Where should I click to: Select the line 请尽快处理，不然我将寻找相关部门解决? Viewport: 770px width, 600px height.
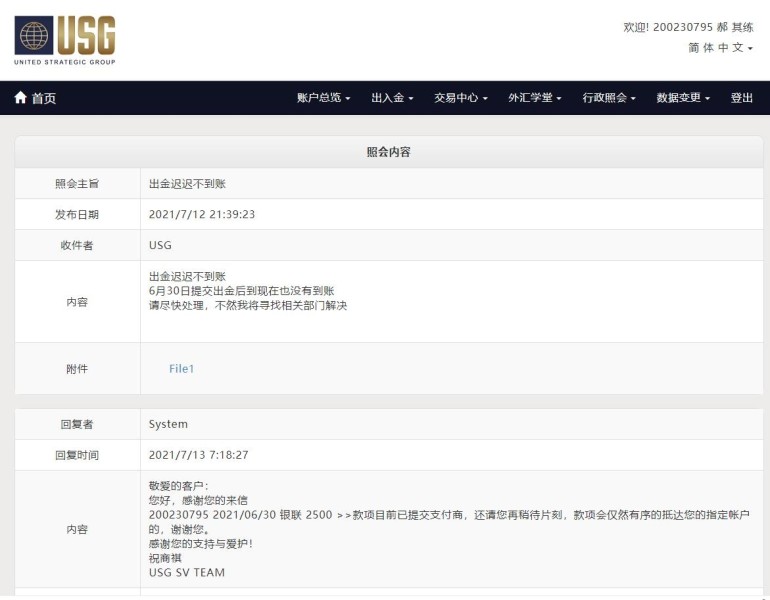click(248, 305)
